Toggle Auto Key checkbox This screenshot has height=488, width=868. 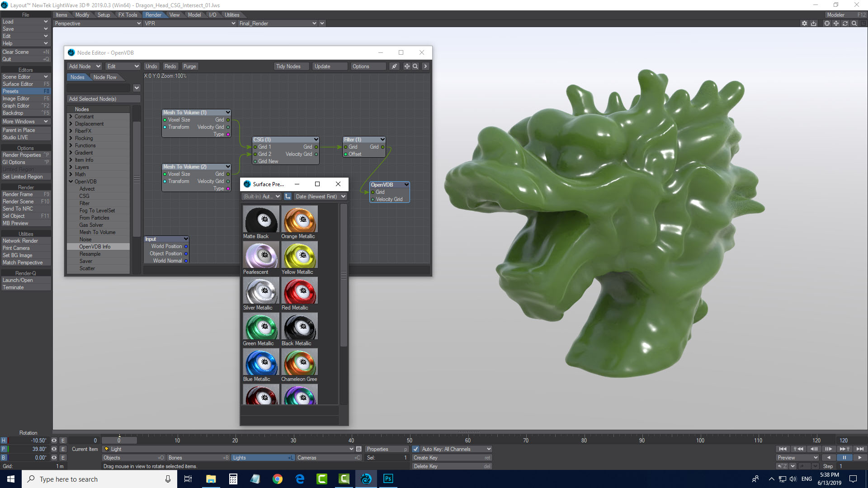click(416, 449)
